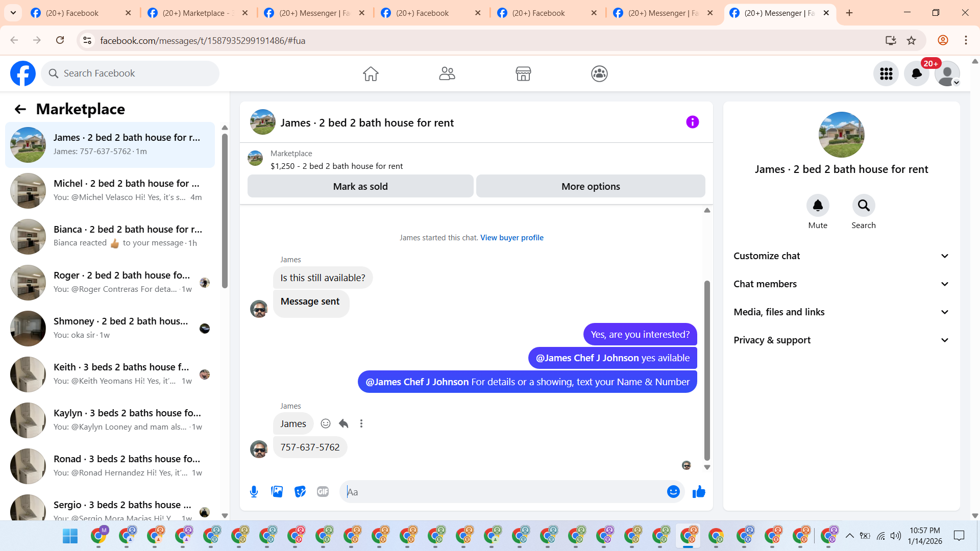Click the message text input field
The height and width of the screenshot is (551, 980).
tap(503, 492)
